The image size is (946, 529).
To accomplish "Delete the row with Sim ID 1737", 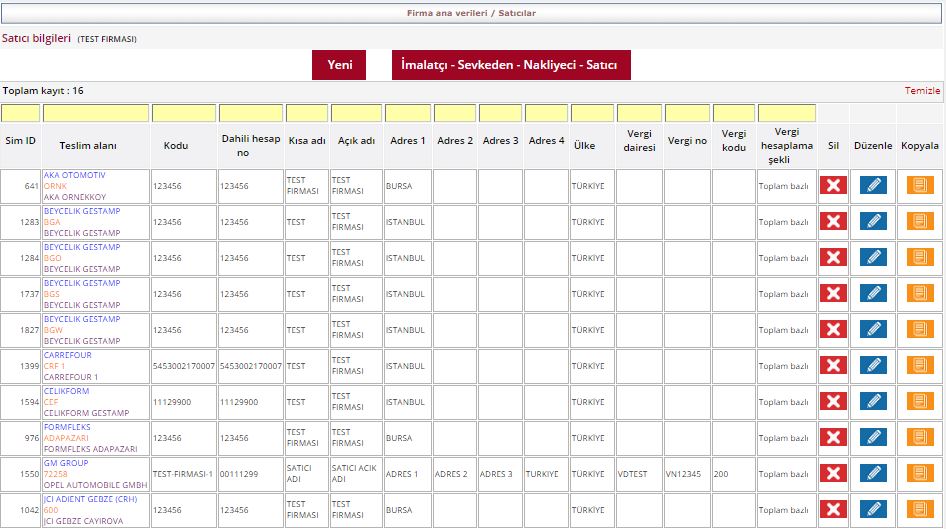I will pos(833,293).
